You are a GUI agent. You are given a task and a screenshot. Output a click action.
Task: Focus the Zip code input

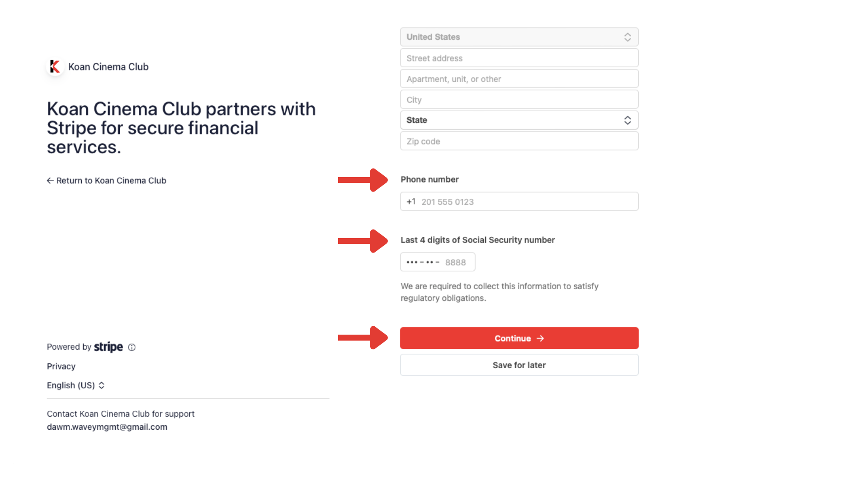pyautogui.click(x=519, y=141)
